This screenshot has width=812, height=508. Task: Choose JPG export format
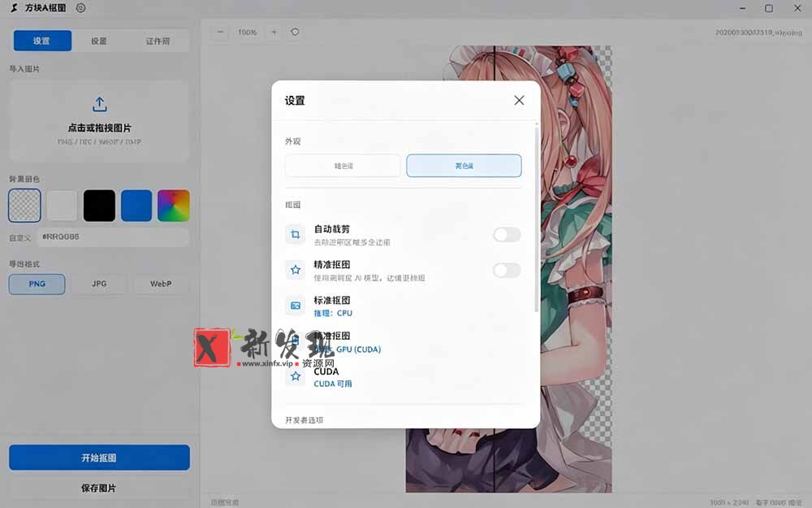tap(99, 284)
